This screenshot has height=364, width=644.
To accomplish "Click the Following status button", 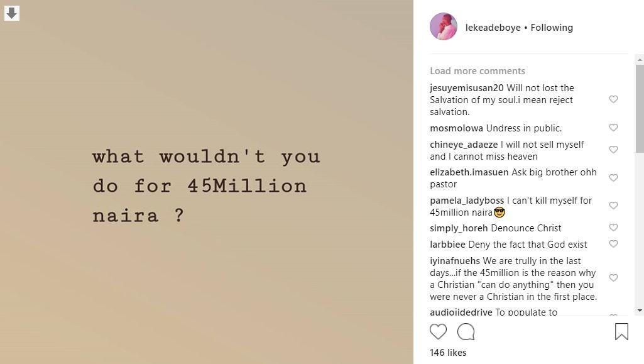I will point(552,28).
